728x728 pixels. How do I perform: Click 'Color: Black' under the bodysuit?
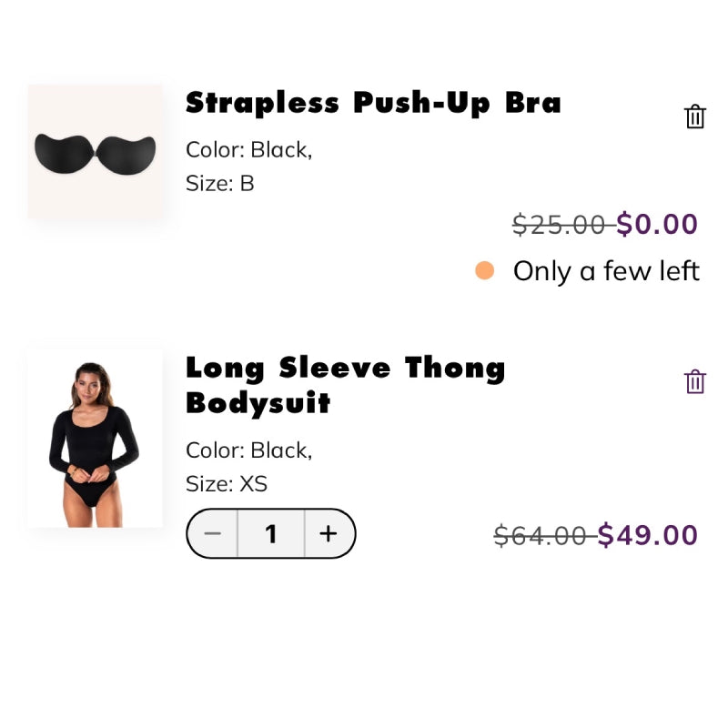248,450
